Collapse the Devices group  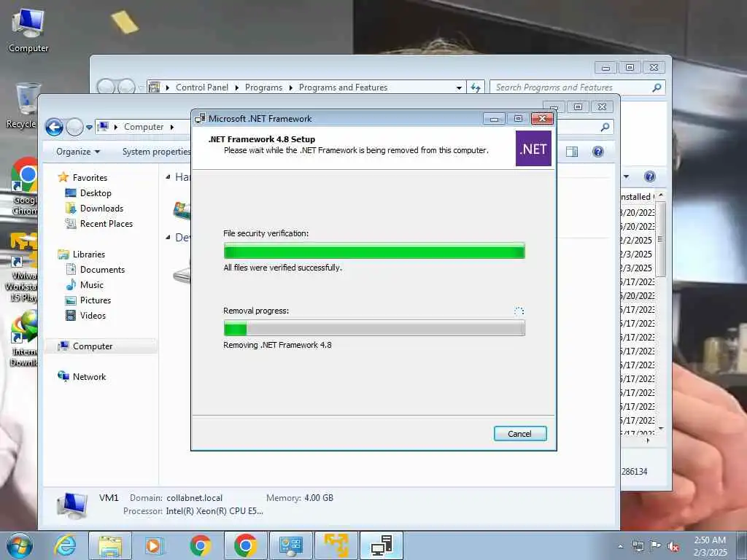(x=168, y=237)
